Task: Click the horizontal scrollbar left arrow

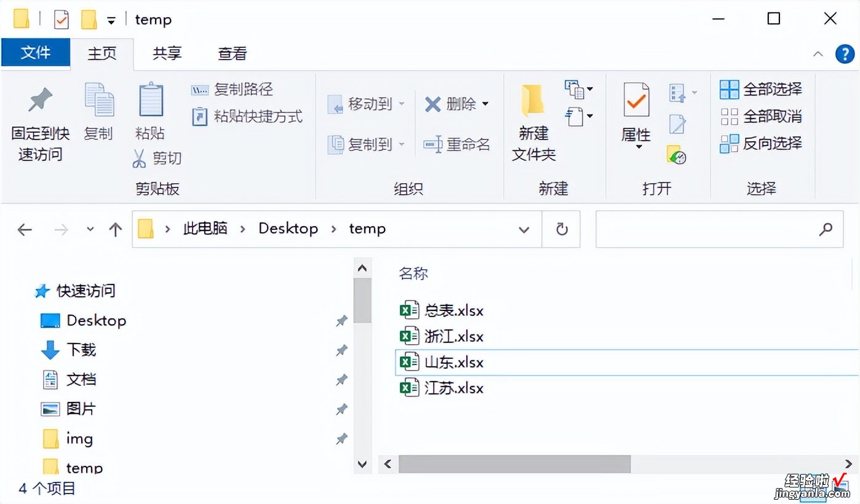Action: pos(388,464)
